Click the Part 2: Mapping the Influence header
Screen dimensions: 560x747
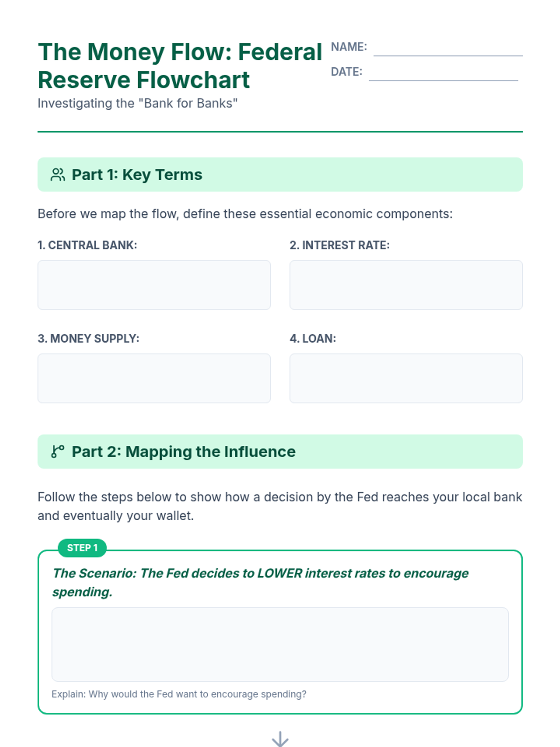(183, 451)
